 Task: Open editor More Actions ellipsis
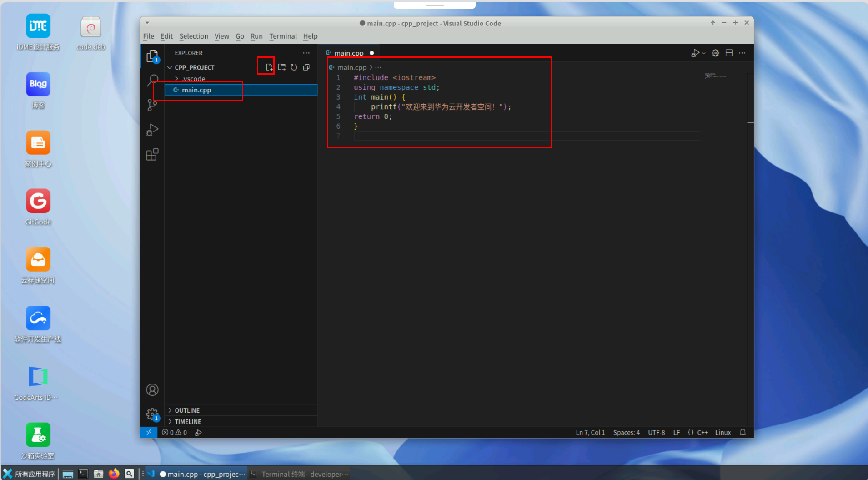742,53
